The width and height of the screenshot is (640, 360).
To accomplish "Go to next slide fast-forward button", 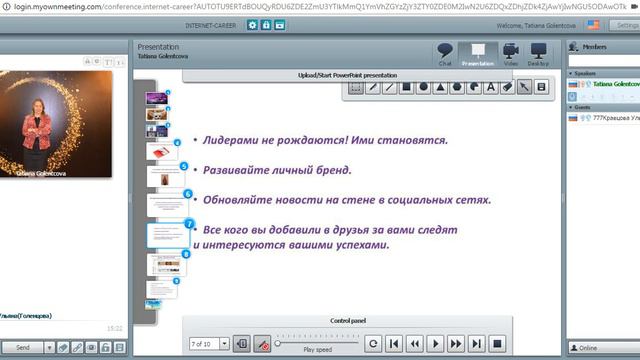I will pyautogui.click(x=456, y=344).
